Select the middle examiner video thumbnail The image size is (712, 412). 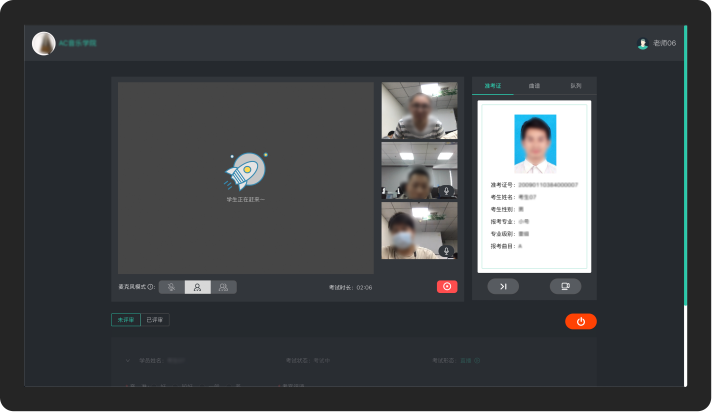419,171
